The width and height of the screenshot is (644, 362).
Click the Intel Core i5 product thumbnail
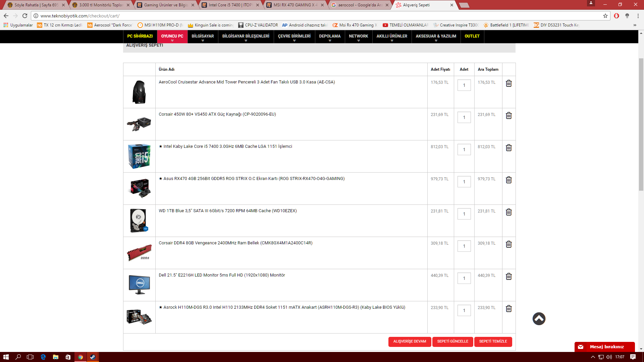pyautogui.click(x=139, y=156)
